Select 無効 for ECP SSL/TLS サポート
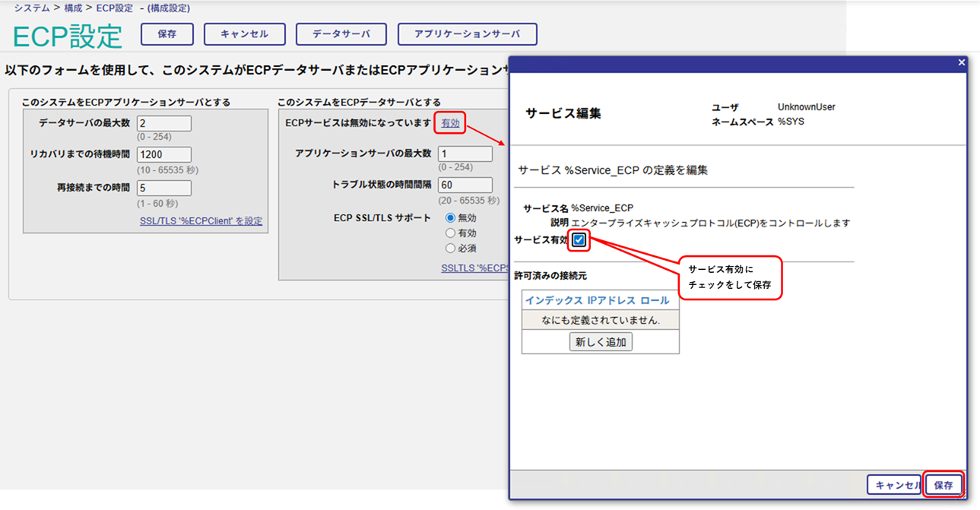Viewport: 980px width, 510px height. point(451,218)
